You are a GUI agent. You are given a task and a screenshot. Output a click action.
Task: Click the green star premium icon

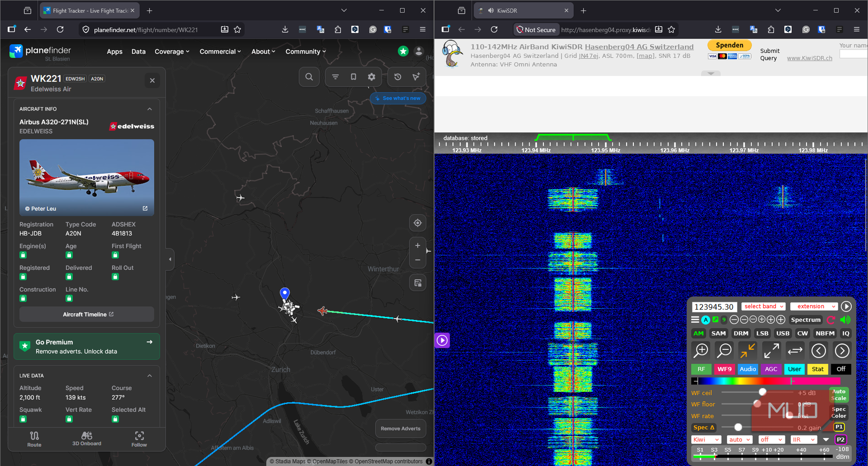click(403, 51)
